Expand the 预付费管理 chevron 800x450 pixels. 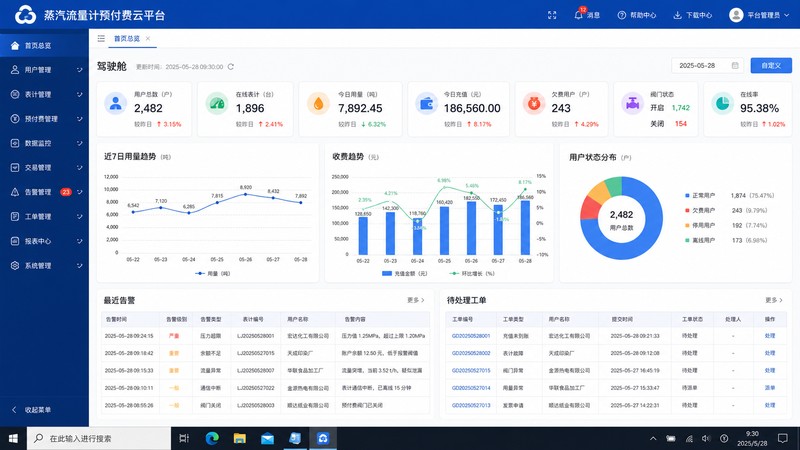(80, 119)
